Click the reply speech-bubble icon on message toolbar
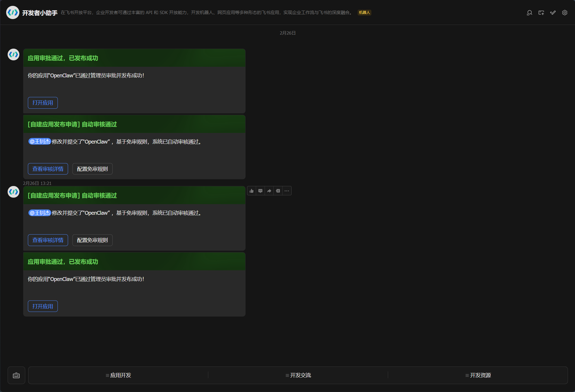 [x=261, y=191]
